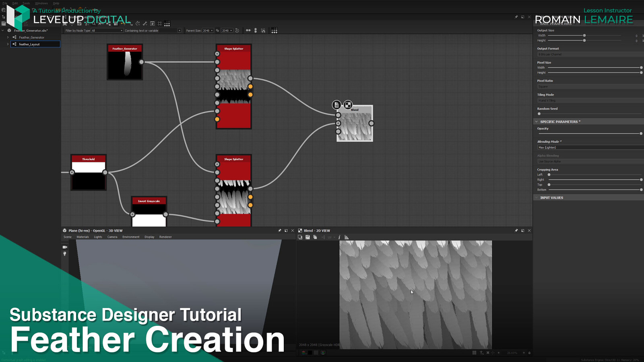
Task: Pin the 3D View panel
Action: tap(279, 230)
